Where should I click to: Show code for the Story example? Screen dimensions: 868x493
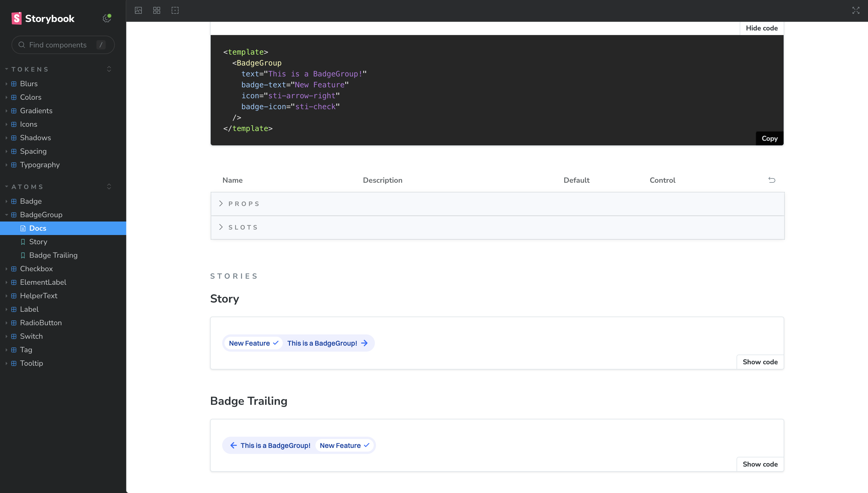click(760, 362)
